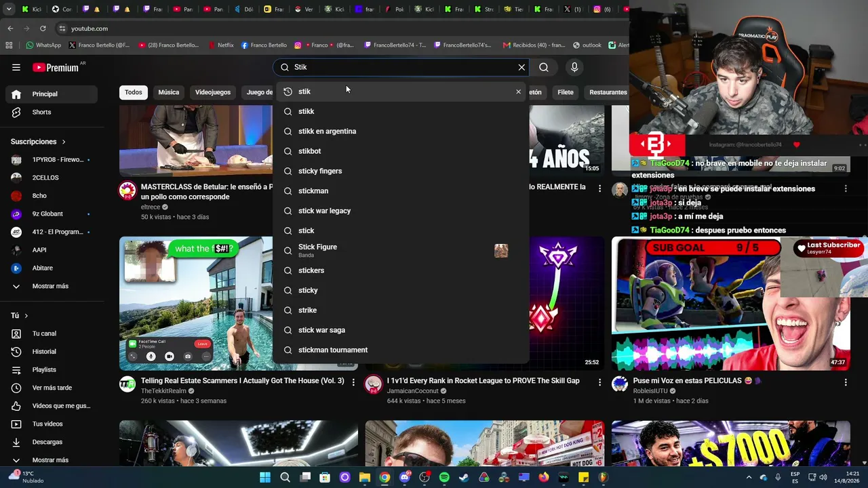Go to the YouTube Premium home logo
Viewport: 868px width, 488px height.
pos(56,67)
